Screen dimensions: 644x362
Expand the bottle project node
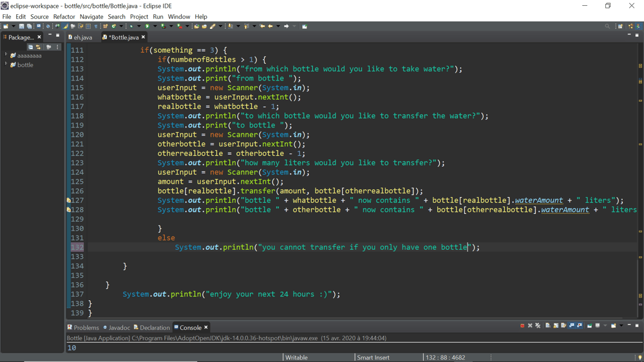pyautogui.click(x=6, y=64)
